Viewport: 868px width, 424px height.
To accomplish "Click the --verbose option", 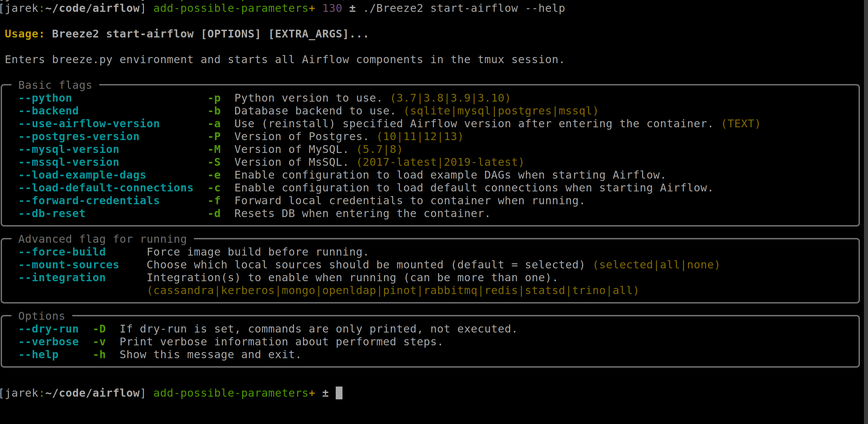I will point(48,342).
